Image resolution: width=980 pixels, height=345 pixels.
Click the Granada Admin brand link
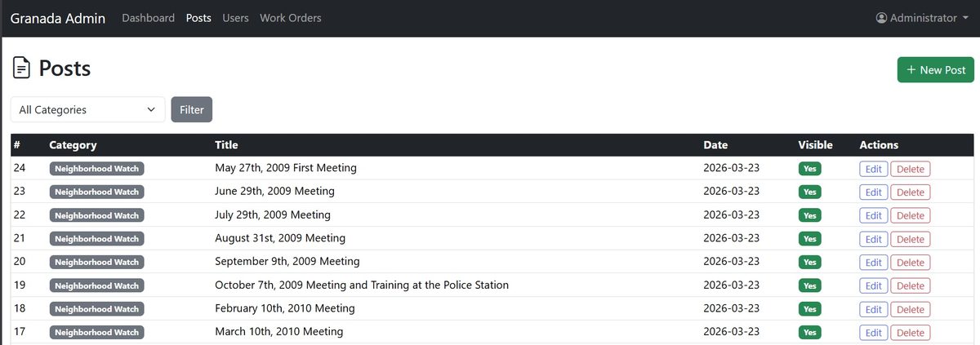coord(57,18)
